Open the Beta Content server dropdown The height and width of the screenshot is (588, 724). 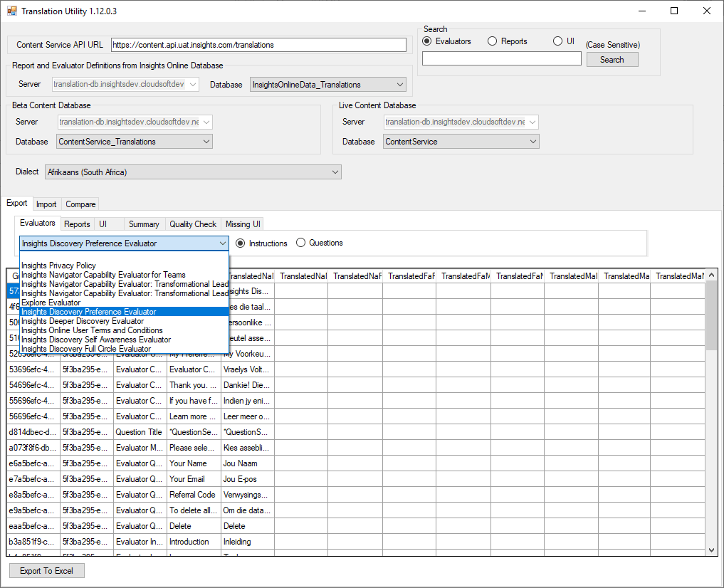206,122
